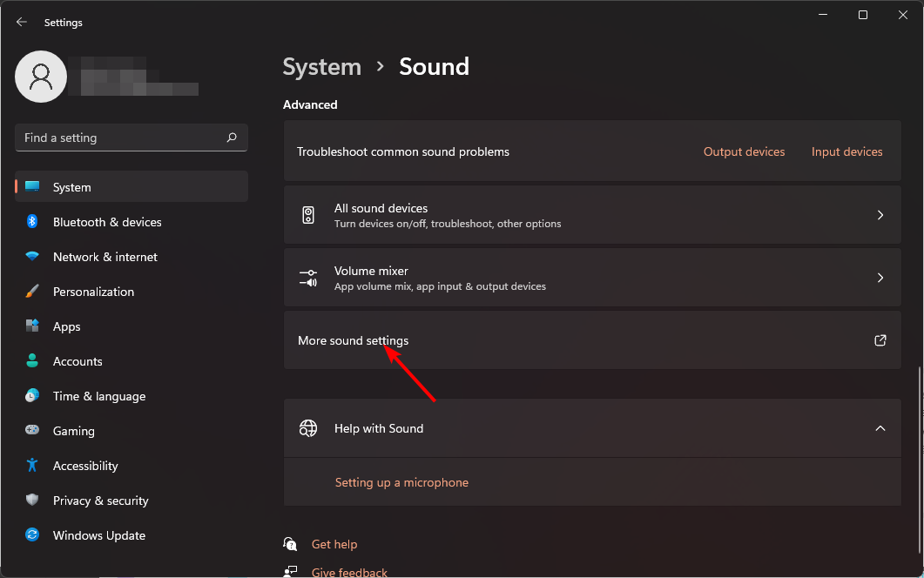
Task: Collapse the Help with Sound section
Action: [880, 428]
